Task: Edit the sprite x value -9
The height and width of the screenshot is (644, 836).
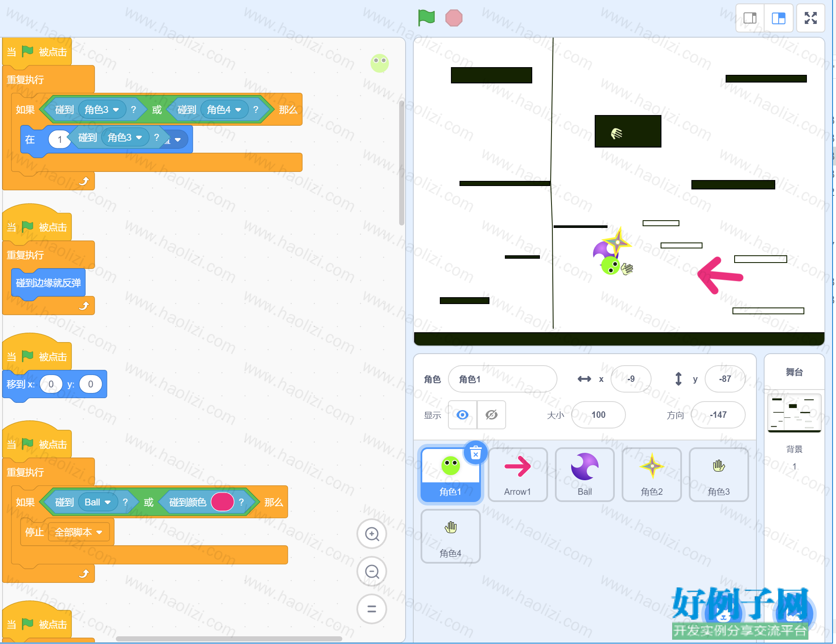Action: 631,379
